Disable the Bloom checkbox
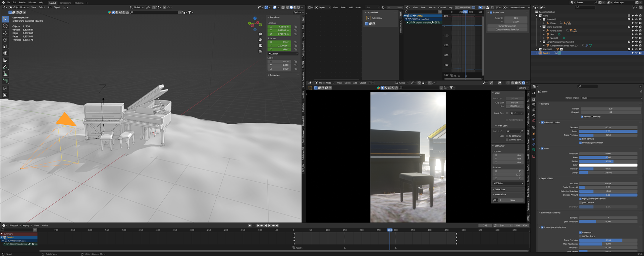 [542, 148]
